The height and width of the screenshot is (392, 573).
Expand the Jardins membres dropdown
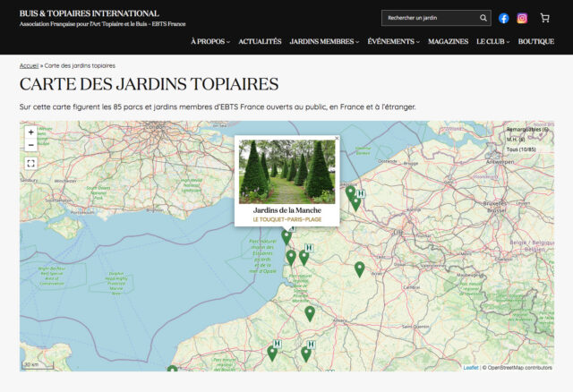click(x=324, y=42)
